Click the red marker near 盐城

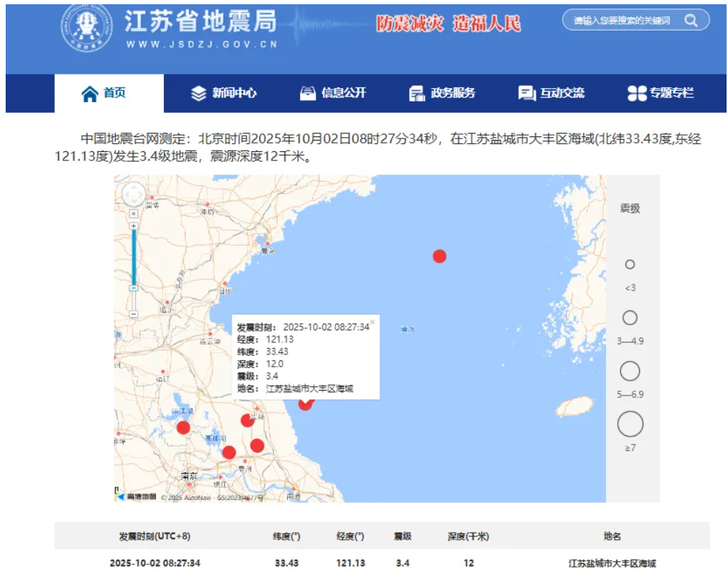247,420
